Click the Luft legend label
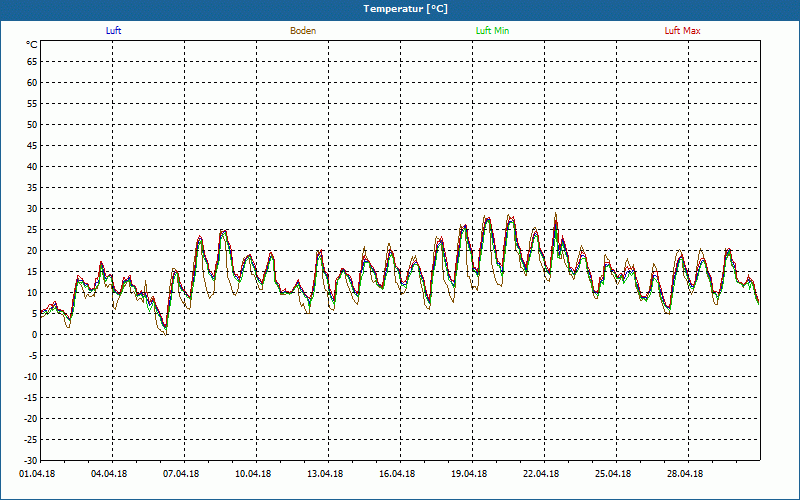This screenshot has width=800, height=500. point(113,31)
